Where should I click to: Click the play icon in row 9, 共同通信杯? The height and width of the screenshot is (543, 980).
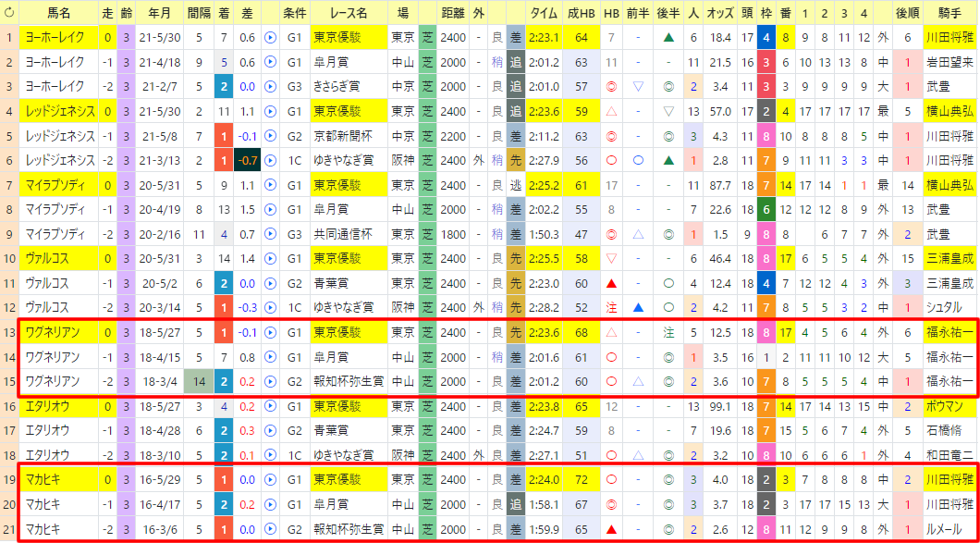(x=270, y=235)
